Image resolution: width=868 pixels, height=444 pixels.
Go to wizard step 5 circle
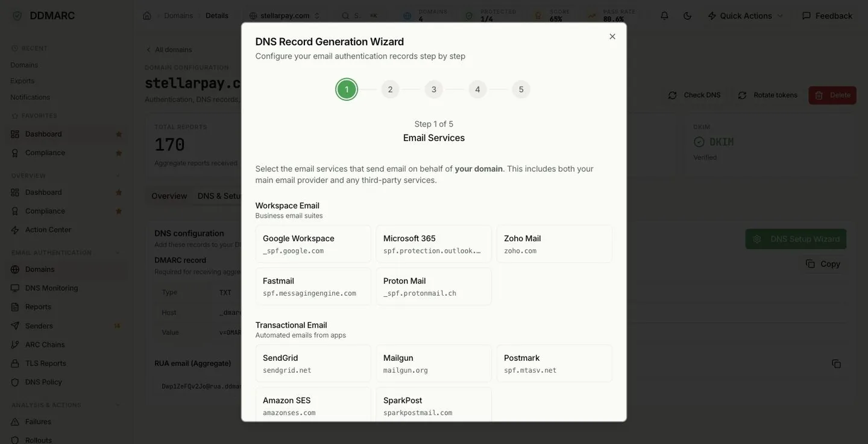tap(521, 89)
